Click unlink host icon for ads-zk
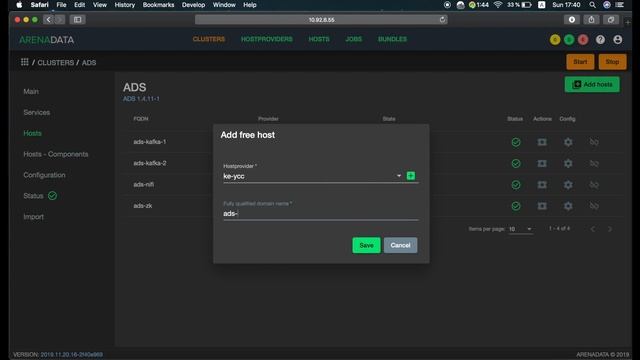Viewport: 640px width, 360px height. tap(594, 206)
